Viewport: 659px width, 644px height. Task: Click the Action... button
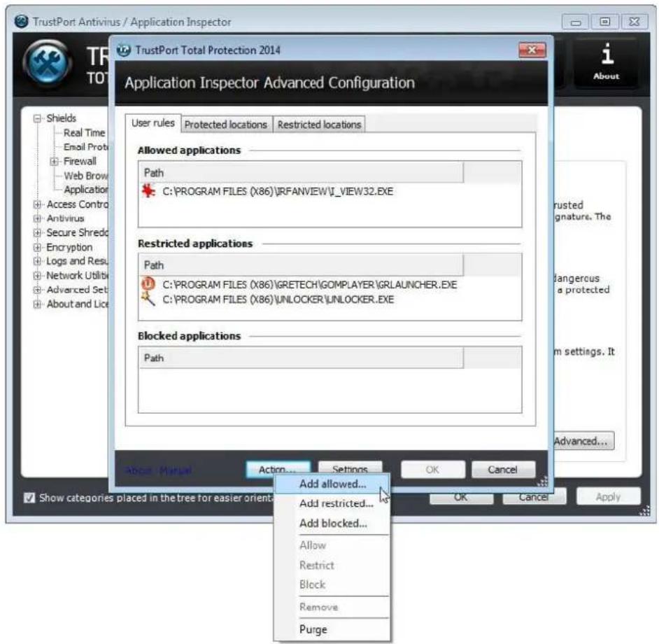click(x=278, y=470)
